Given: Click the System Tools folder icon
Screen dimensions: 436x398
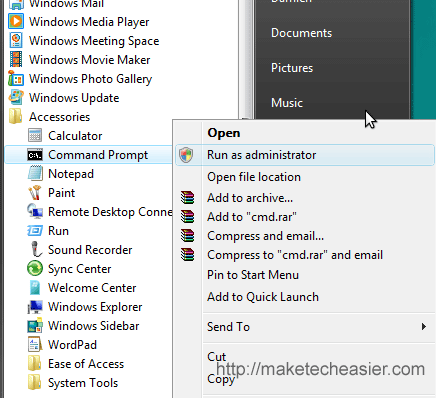Looking at the screenshot, I should pos(35,383).
